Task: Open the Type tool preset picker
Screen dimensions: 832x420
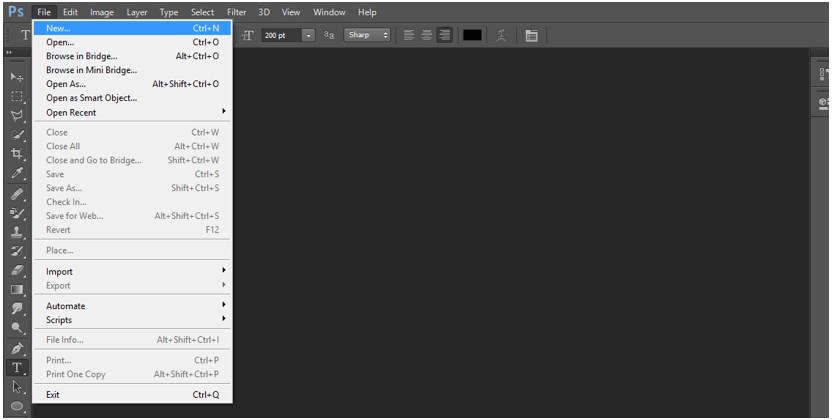Action: (x=25, y=35)
